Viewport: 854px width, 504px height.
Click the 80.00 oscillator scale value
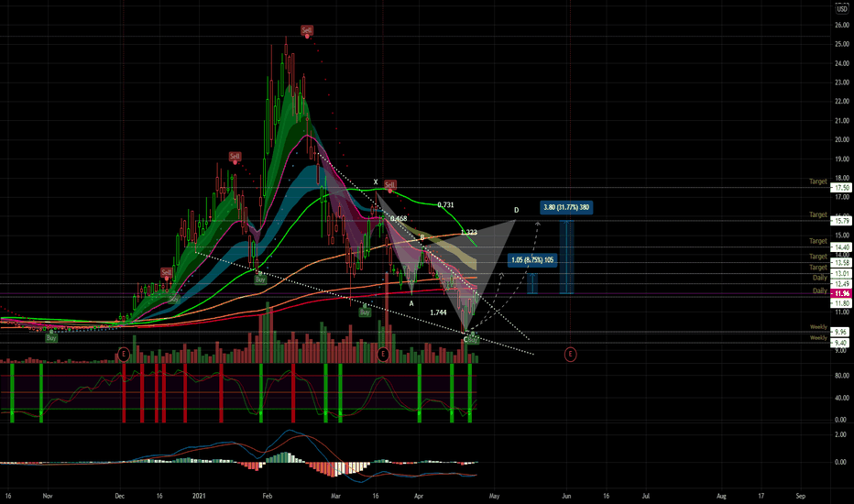(x=841, y=376)
